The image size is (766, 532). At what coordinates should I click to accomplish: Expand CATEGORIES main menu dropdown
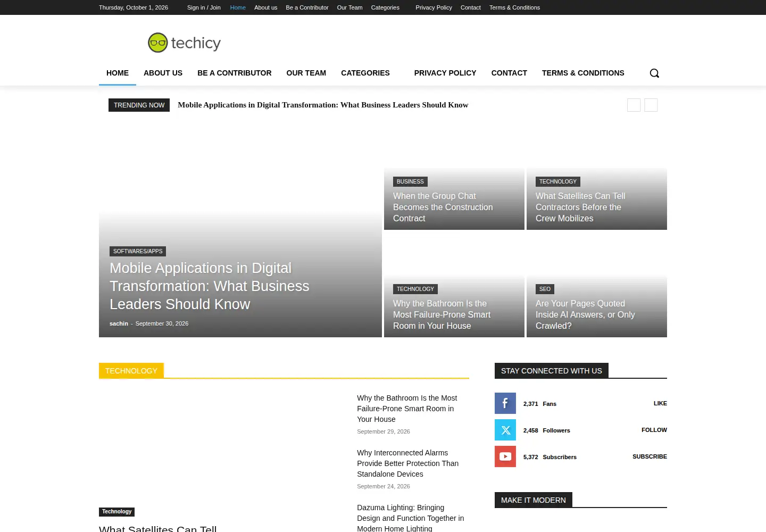[x=365, y=73]
